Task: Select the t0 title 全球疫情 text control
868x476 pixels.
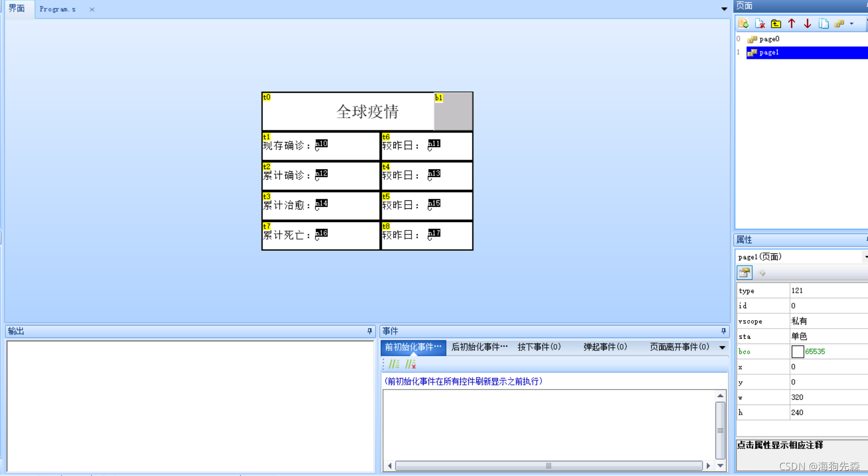Action: (348, 111)
